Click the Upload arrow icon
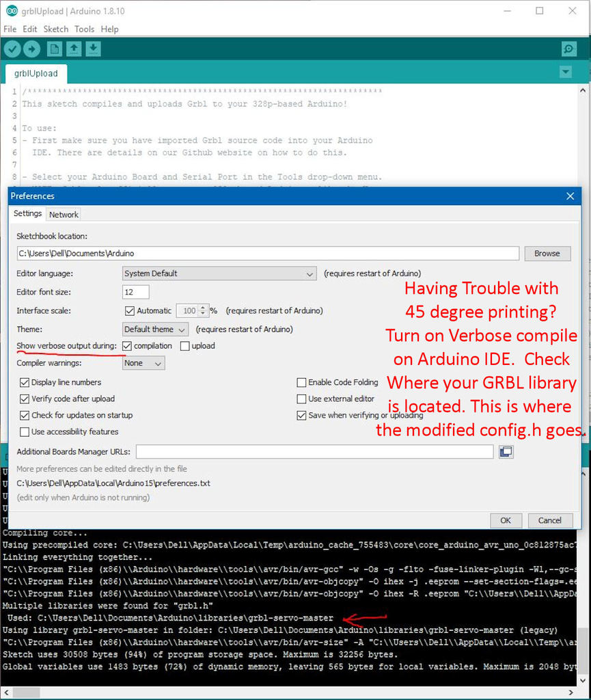 (31, 49)
